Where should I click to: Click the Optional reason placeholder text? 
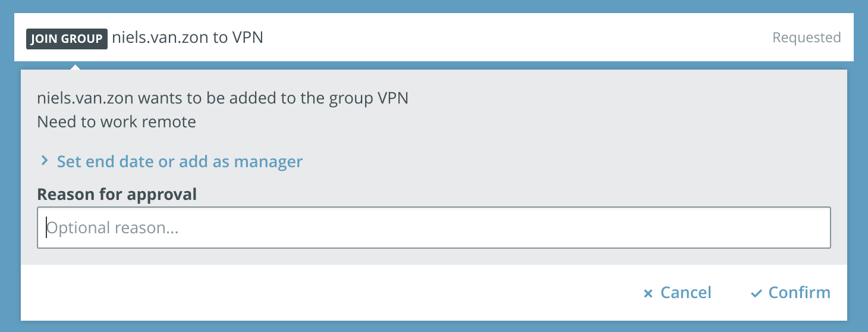pyautogui.click(x=113, y=228)
